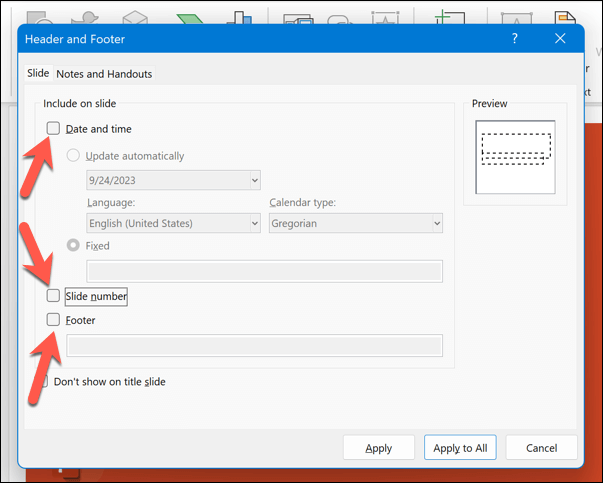
Task: Switch to the Slide tab
Action: (x=38, y=73)
